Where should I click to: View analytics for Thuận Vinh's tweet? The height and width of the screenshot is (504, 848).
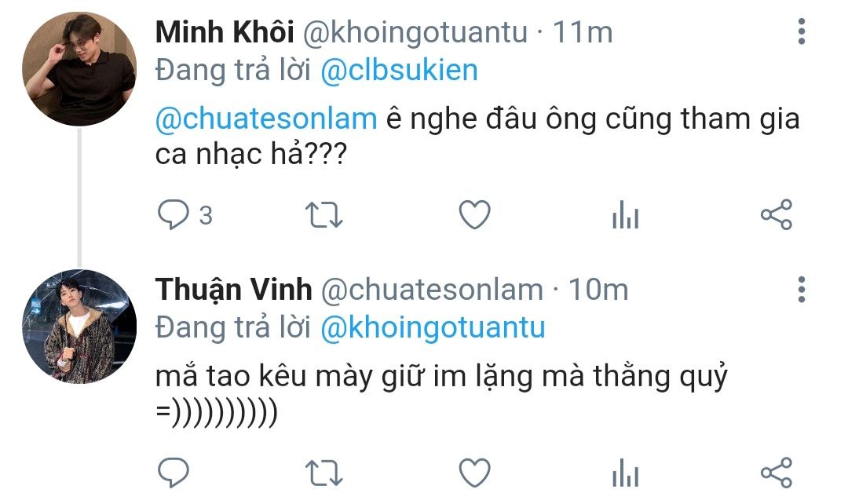(x=626, y=473)
